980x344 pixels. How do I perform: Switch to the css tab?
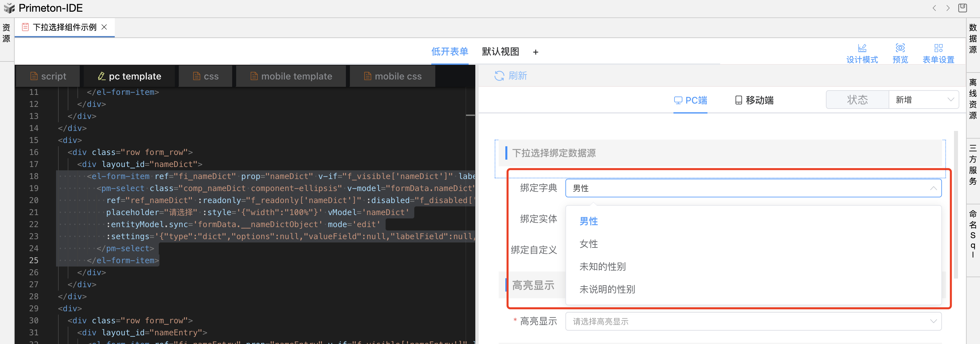pos(206,76)
